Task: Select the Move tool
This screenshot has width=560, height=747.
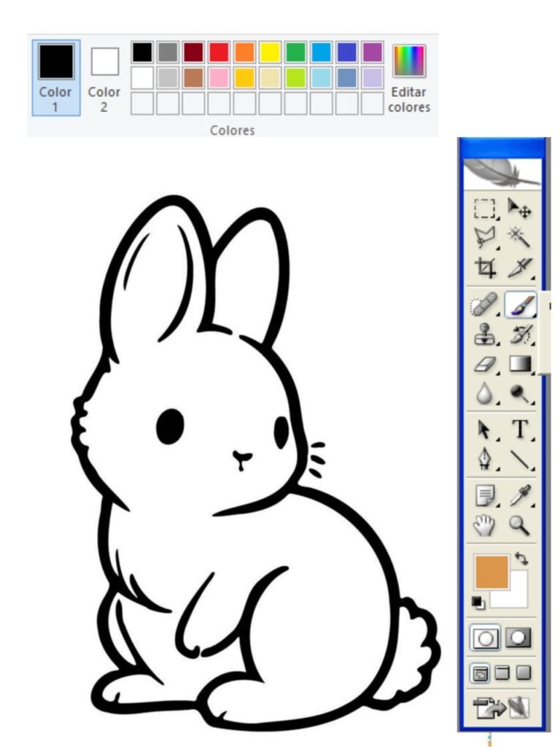Action: point(519,209)
